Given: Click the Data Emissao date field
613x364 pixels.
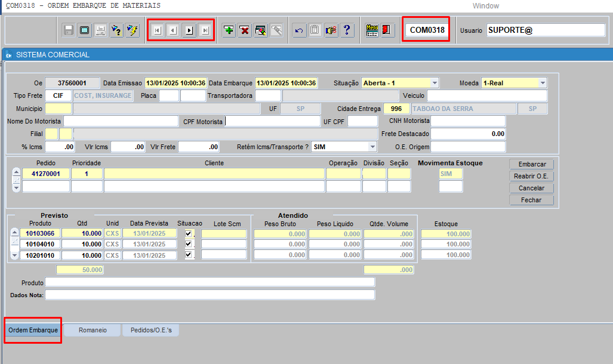Looking at the screenshot, I should 175,83.
